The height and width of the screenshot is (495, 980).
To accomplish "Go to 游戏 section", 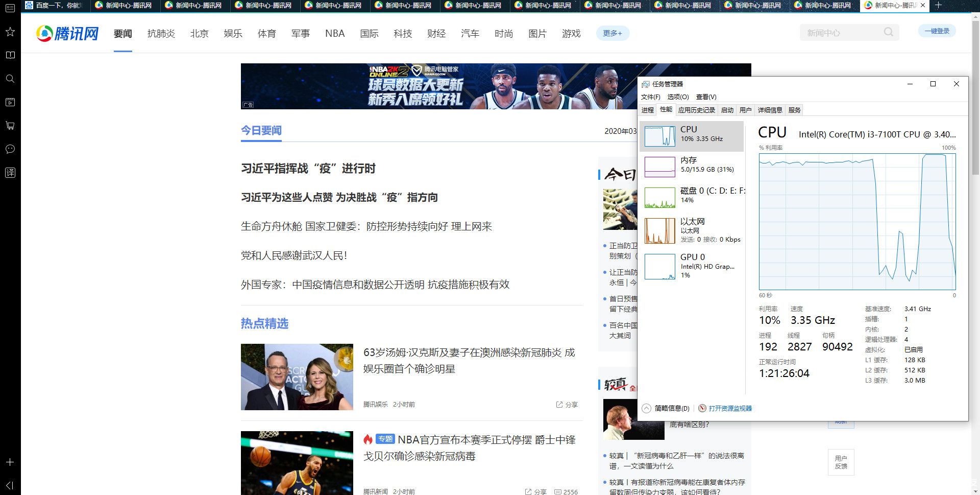I will [571, 33].
